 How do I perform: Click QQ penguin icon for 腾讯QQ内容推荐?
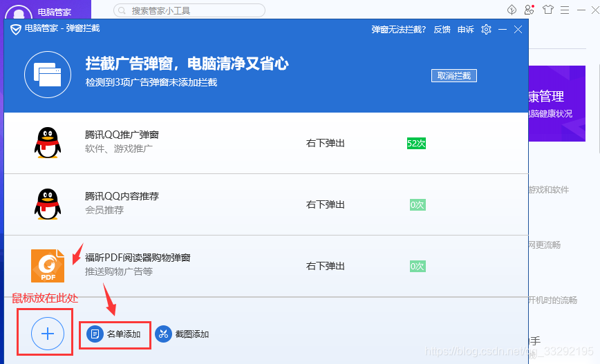48,204
